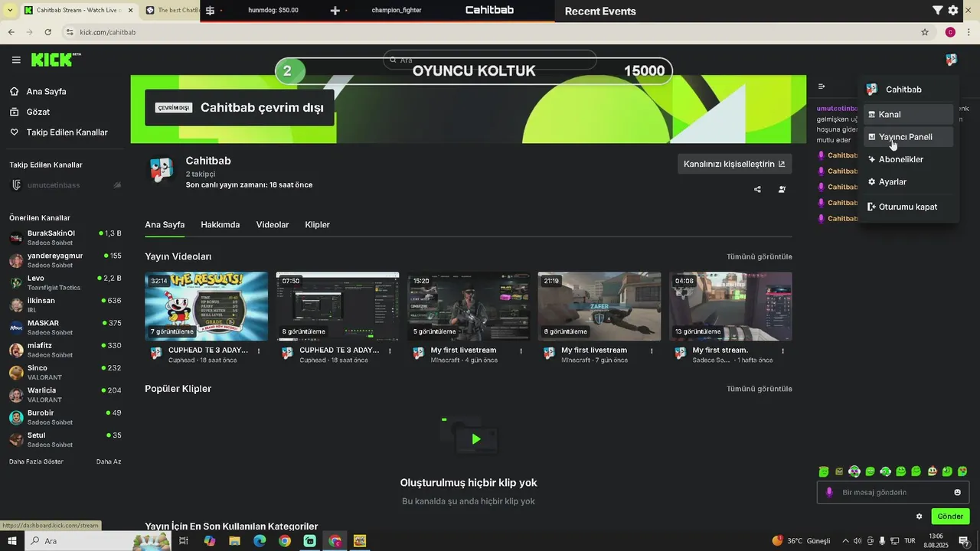
Task: Open the 21:19 video thumbnail
Action: [599, 306]
